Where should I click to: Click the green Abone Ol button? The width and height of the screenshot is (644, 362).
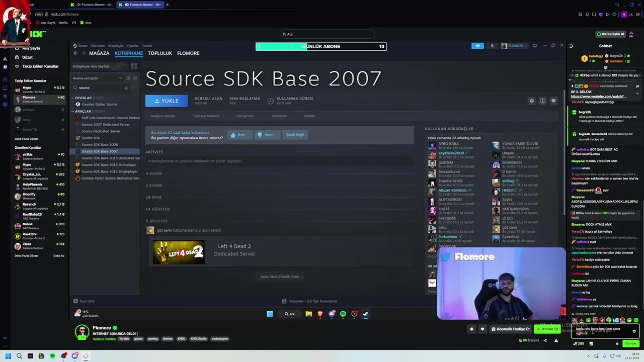pyautogui.click(x=547, y=329)
